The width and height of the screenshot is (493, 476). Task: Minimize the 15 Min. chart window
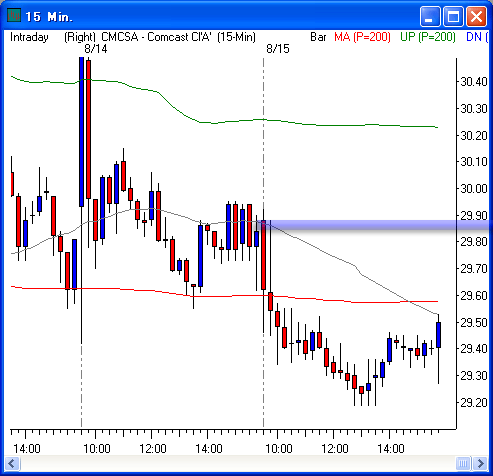click(x=430, y=16)
